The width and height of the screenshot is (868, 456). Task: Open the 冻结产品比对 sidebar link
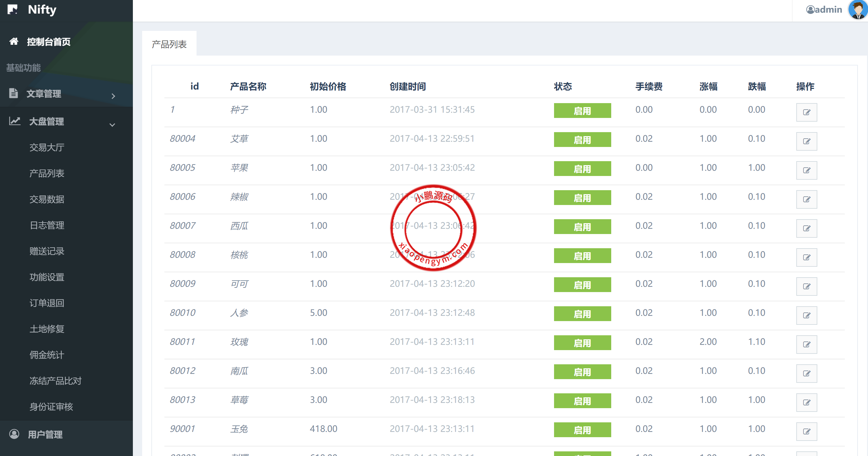click(x=56, y=381)
